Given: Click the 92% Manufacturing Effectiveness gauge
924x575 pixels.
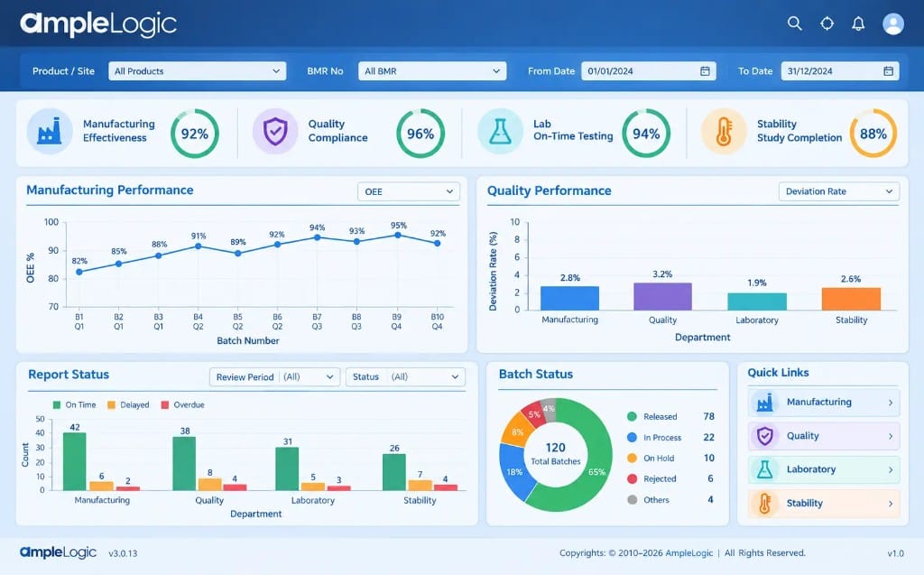Looking at the screenshot, I should [195, 134].
